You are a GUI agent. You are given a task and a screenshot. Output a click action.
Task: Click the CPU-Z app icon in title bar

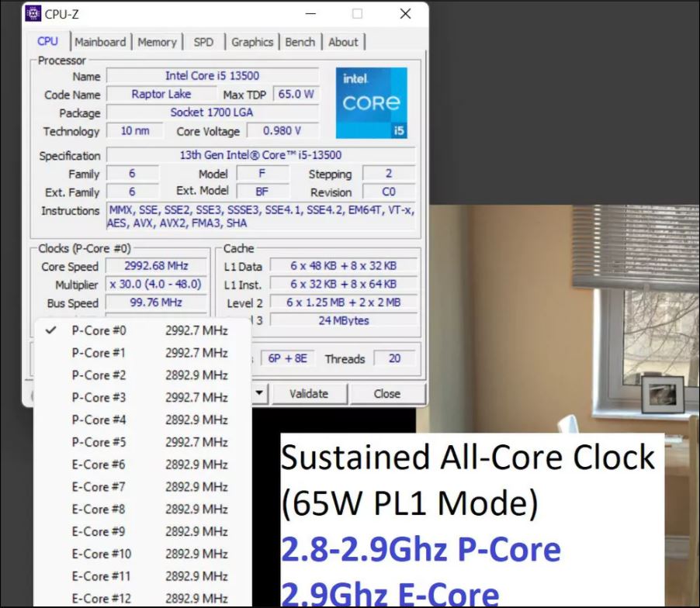pyautogui.click(x=33, y=14)
